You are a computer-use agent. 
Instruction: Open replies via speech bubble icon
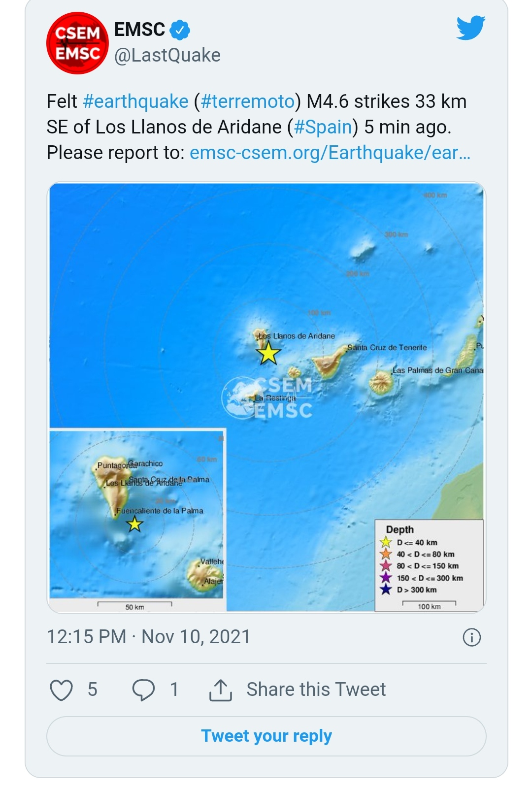pos(143,689)
